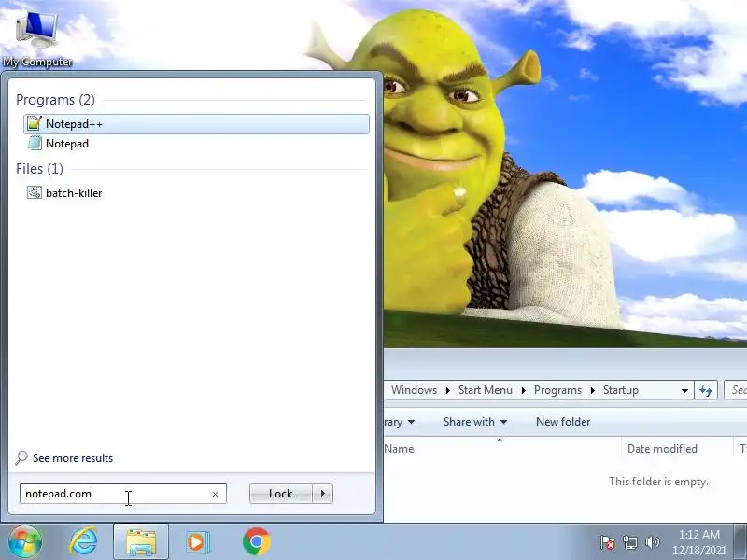Open address bar history dropdown
Image resolution: width=747 pixels, height=560 pixels.
[684, 390]
